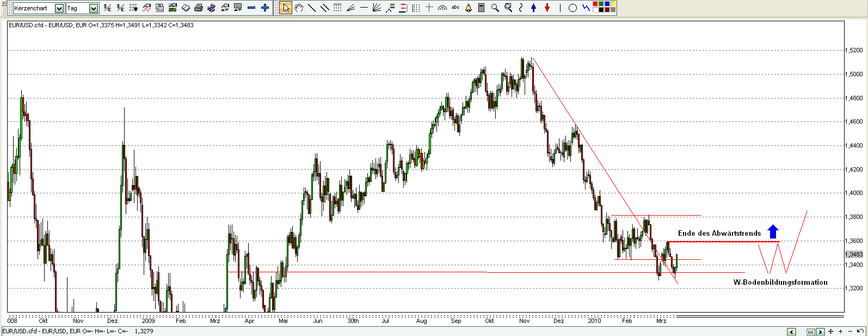Select the crosshair tool
868x336 pixels.
point(429,8)
